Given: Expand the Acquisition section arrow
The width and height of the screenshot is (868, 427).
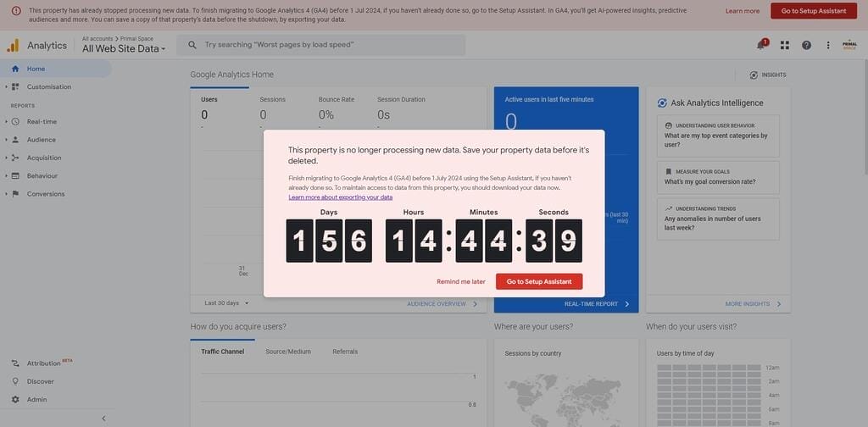Looking at the screenshot, I should coord(6,158).
